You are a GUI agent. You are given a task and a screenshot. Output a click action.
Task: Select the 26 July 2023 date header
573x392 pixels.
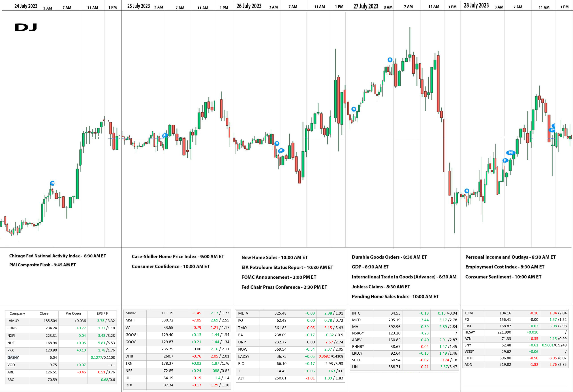pos(249,6)
